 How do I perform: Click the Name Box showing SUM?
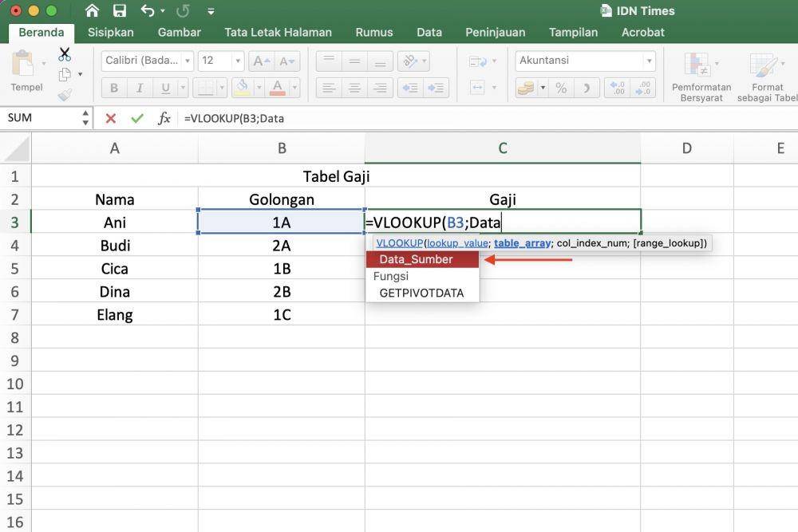click(41, 118)
